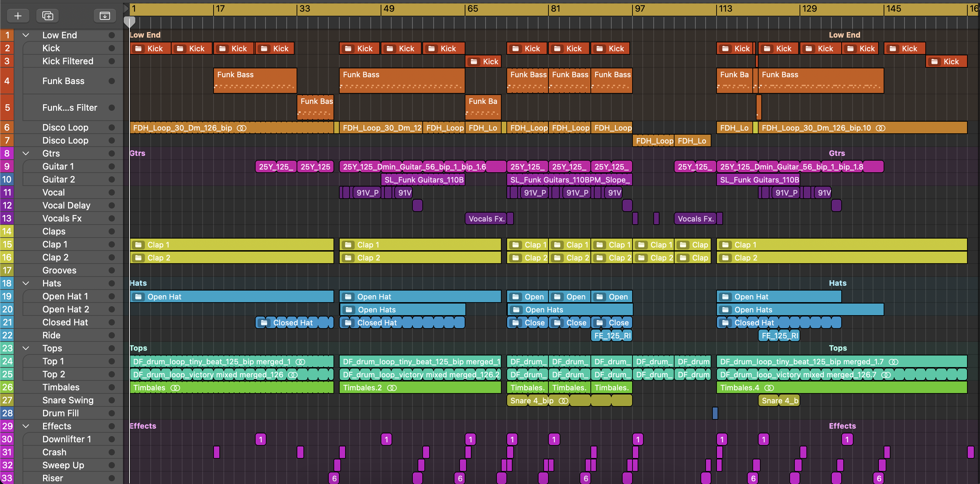Click loop icon on Timbales.2 region
980x484 pixels.
click(392, 388)
